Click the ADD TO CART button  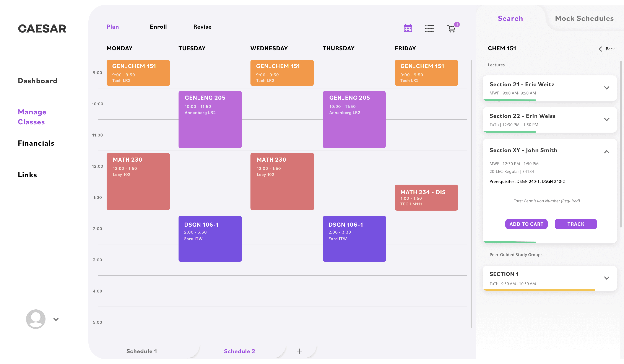point(526,224)
